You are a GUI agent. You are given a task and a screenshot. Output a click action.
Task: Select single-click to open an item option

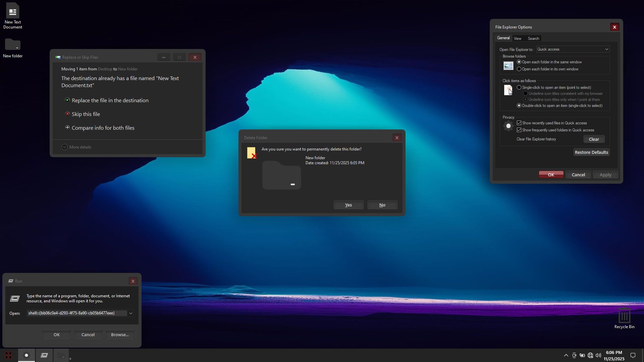pos(519,87)
